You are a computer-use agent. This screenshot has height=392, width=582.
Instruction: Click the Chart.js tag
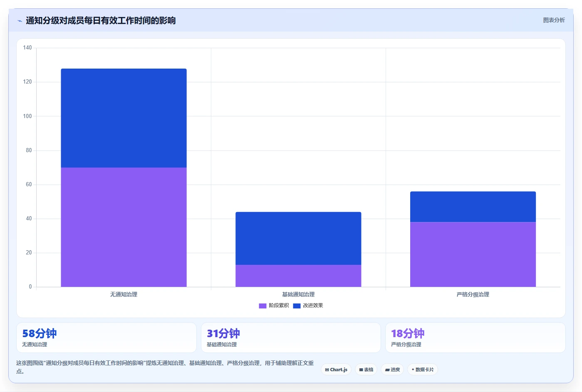pos(336,370)
